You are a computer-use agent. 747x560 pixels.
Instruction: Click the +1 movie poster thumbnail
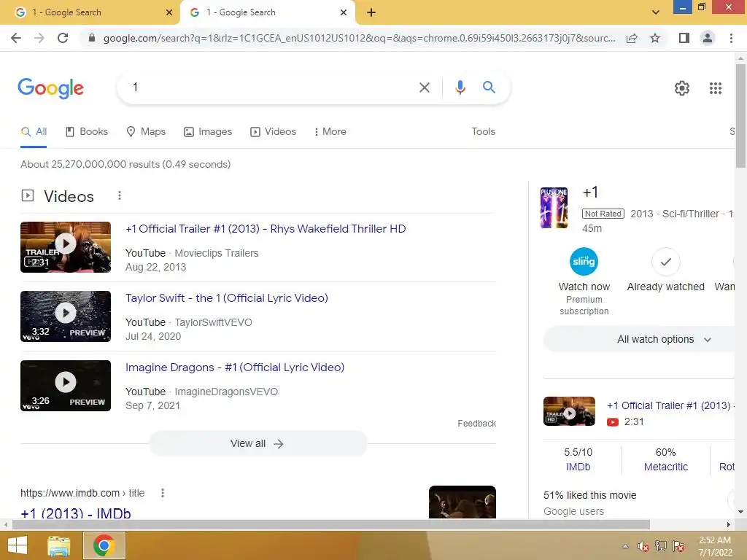(x=554, y=208)
